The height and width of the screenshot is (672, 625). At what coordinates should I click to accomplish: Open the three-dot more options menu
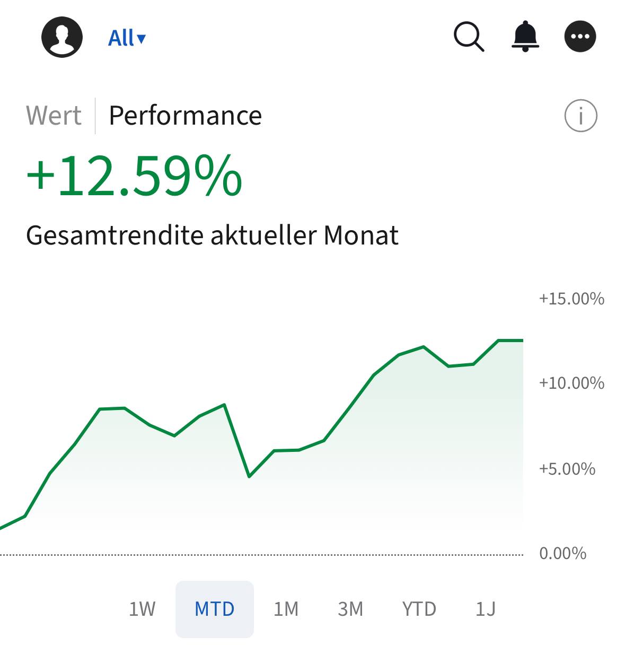580,37
